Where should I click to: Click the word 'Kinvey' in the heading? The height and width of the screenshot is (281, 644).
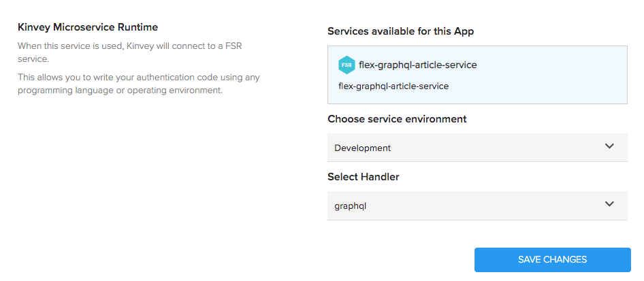point(33,27)
